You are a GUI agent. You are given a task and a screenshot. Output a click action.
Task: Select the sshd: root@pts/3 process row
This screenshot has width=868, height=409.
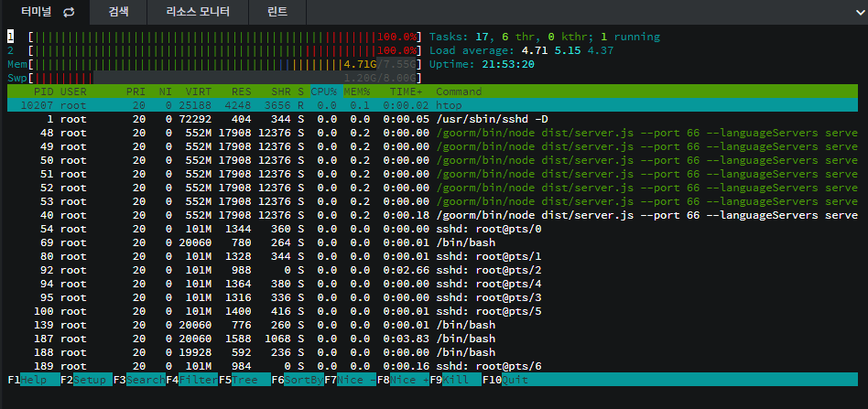[432, 297]
